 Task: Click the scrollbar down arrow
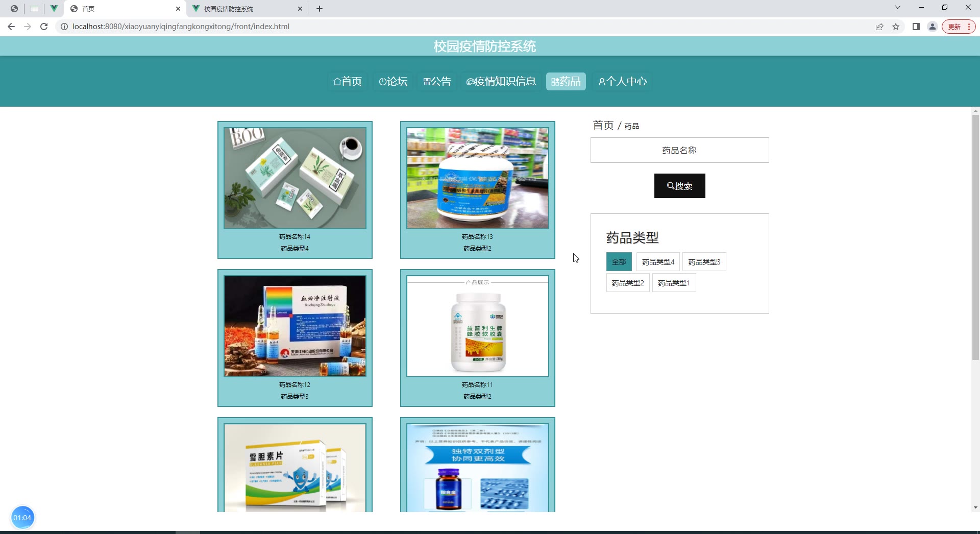(975, 507)
